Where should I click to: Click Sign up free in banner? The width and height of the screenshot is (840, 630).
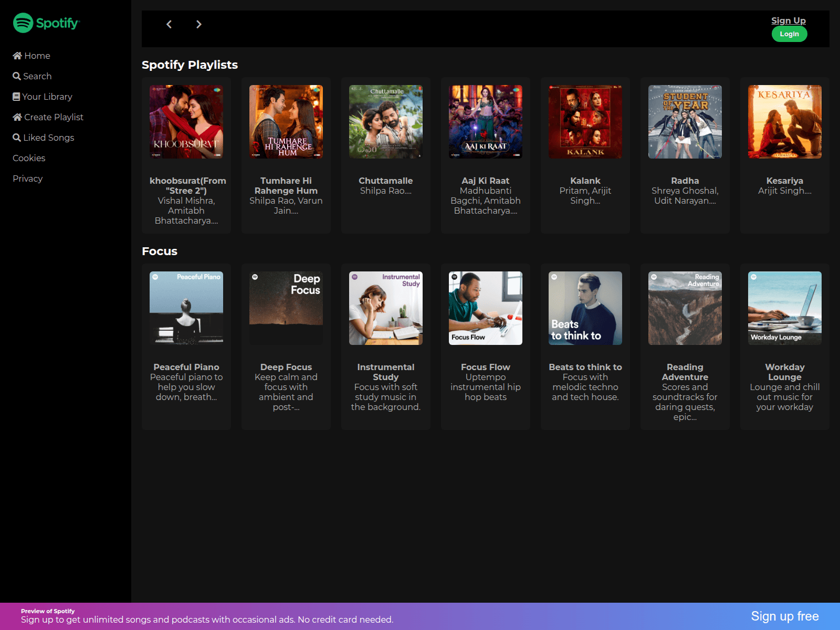click(785, 616)
